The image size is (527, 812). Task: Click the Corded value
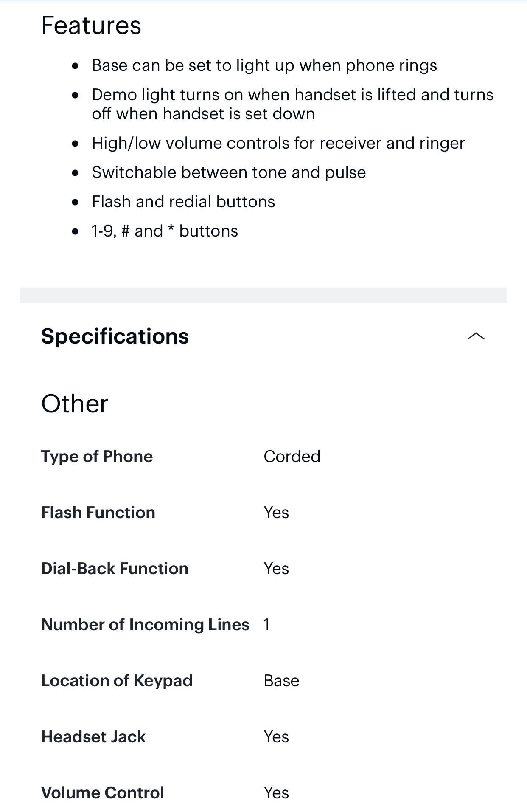click(292, 457)
